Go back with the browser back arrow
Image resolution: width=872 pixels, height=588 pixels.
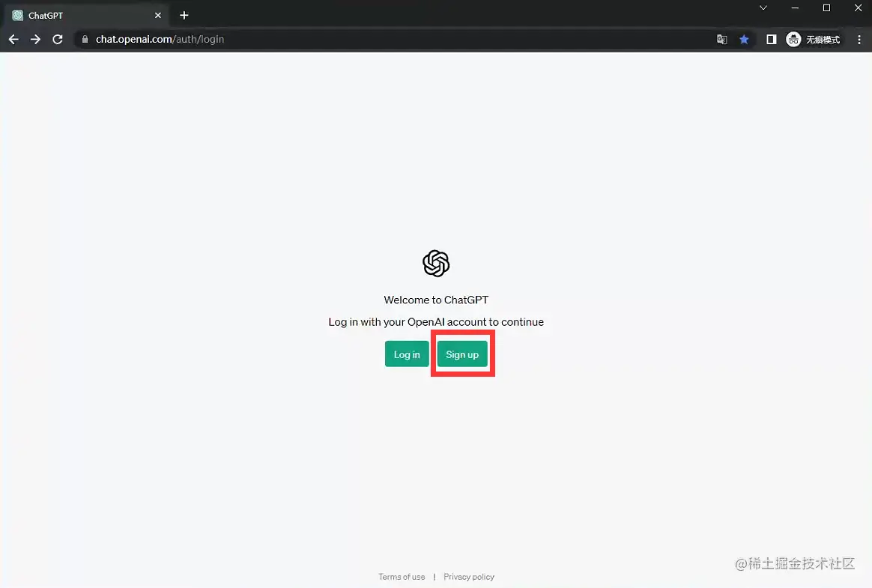click(x=13, y=40)
